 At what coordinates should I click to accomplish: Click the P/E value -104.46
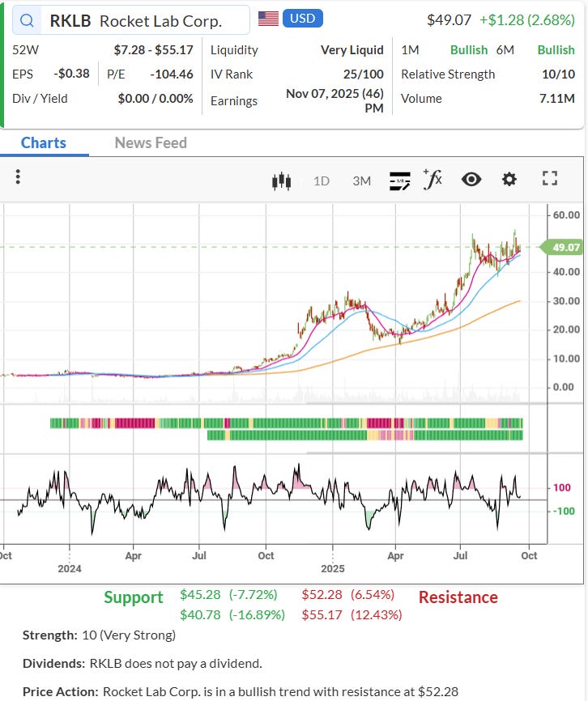[x=171, y=74]
